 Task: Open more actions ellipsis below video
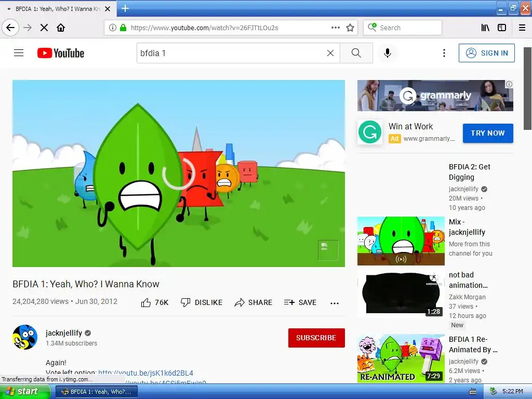pos(335,303)
